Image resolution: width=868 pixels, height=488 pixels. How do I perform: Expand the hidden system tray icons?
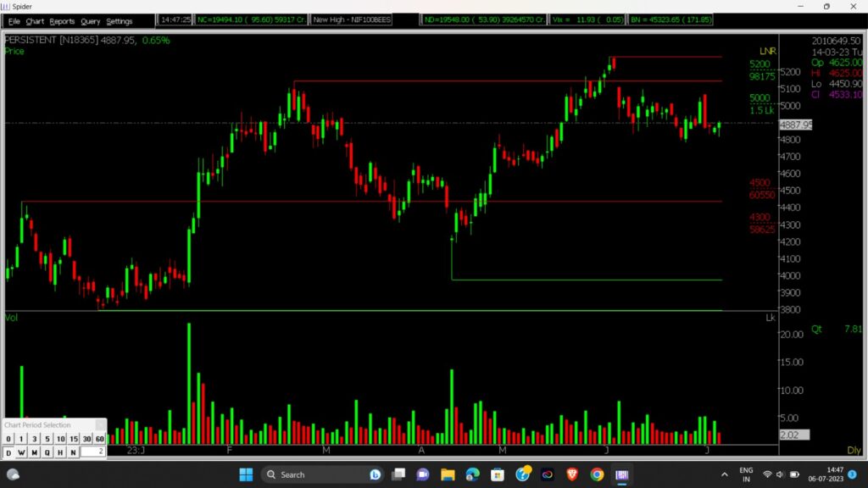coord(724,474)
